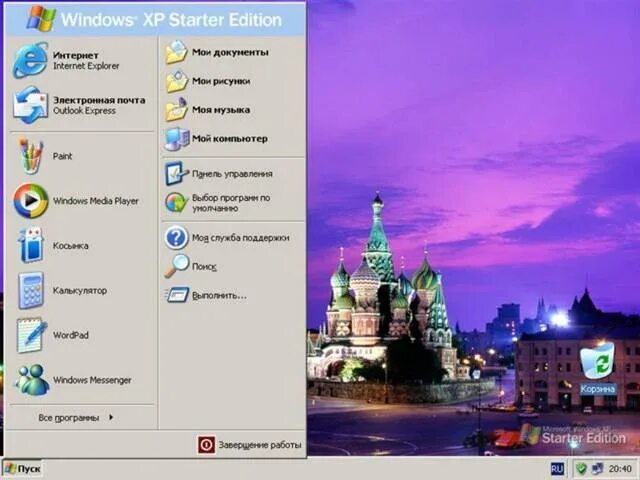Click the Выполнить run icon
Viewport: 640px width, 480px height.
[177, 295]
